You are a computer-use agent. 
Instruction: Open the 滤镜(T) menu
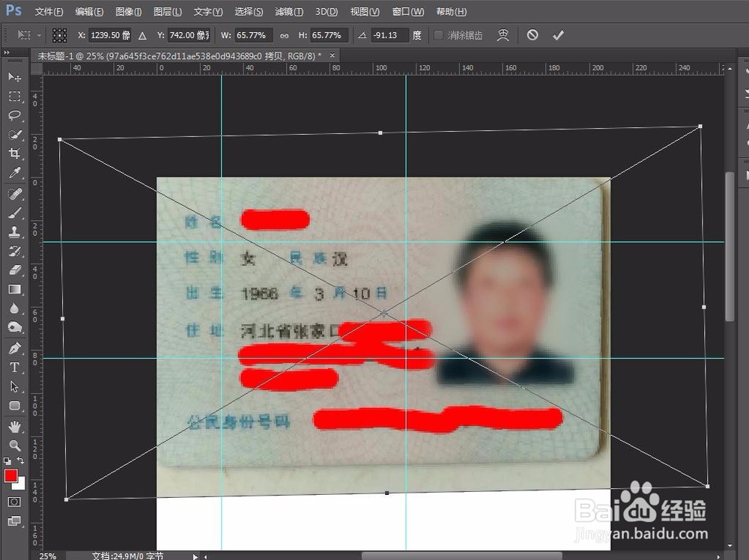(289, 11)
